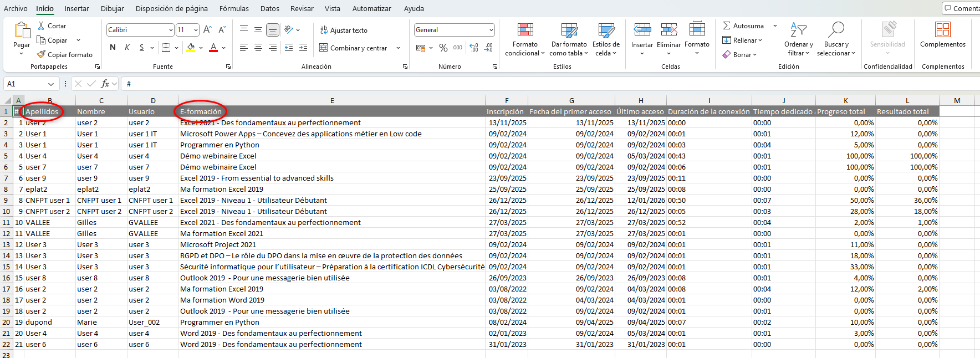Open the Comentarios button
The width and height of the screenshot is (980, 358).
click(x=962, y=8)
